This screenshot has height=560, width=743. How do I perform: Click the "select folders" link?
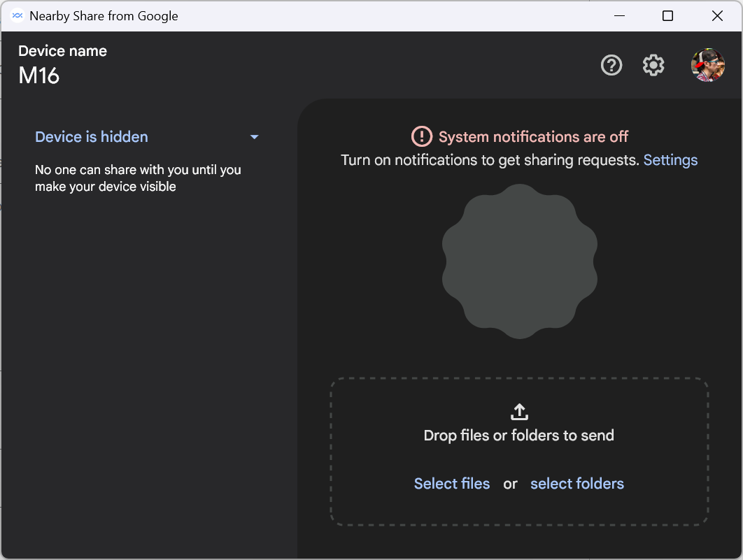coord(577,484)
